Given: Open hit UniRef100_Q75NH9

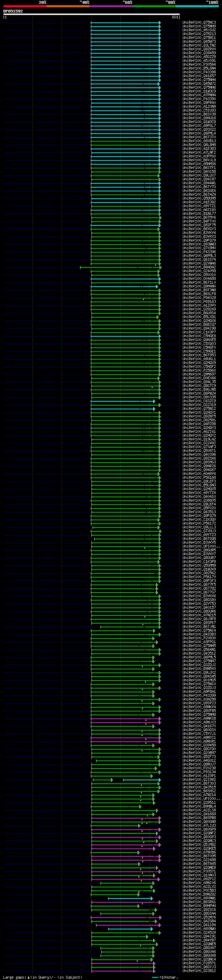Looking at the screenshot, I should [x=199, y=26].
